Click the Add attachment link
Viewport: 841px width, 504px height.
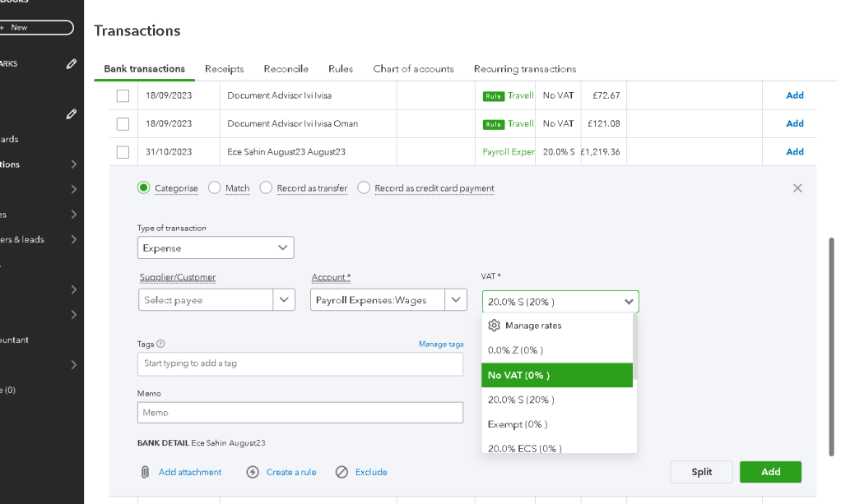pos(190,473)
